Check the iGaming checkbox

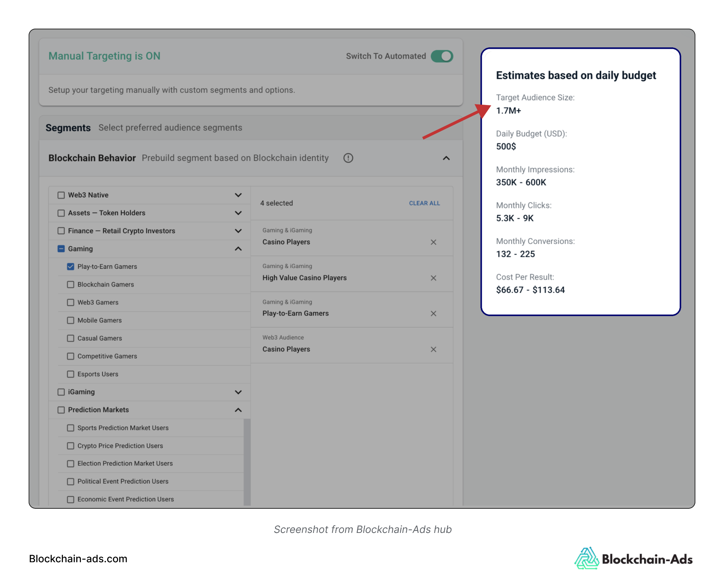61,392
